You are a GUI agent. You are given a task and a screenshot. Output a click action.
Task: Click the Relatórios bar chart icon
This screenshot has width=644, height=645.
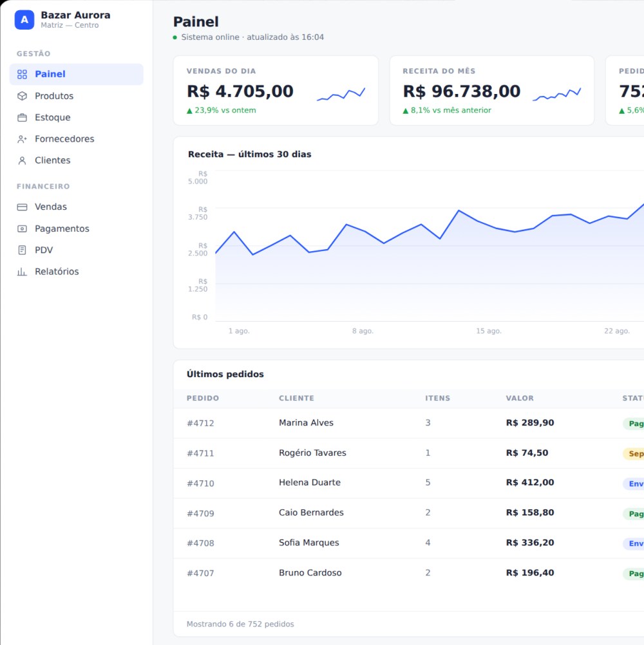point(23,272)
